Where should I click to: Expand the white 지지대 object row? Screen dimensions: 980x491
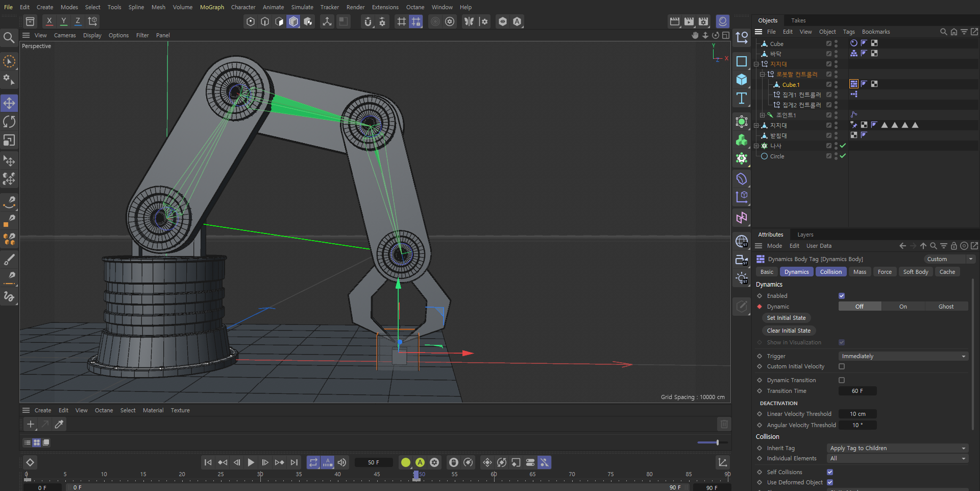pos(756,125)
